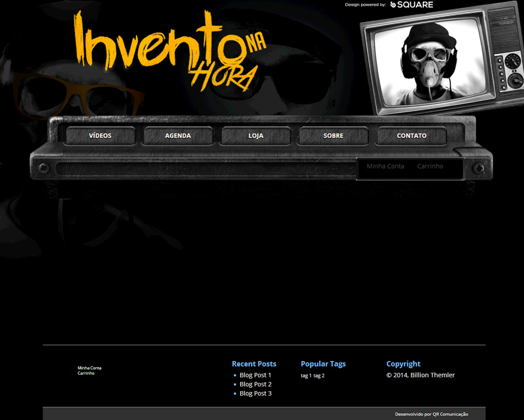Open Carrinho in the metal bar
Viewport: 524px width, 420px height.
click(430, 166)
